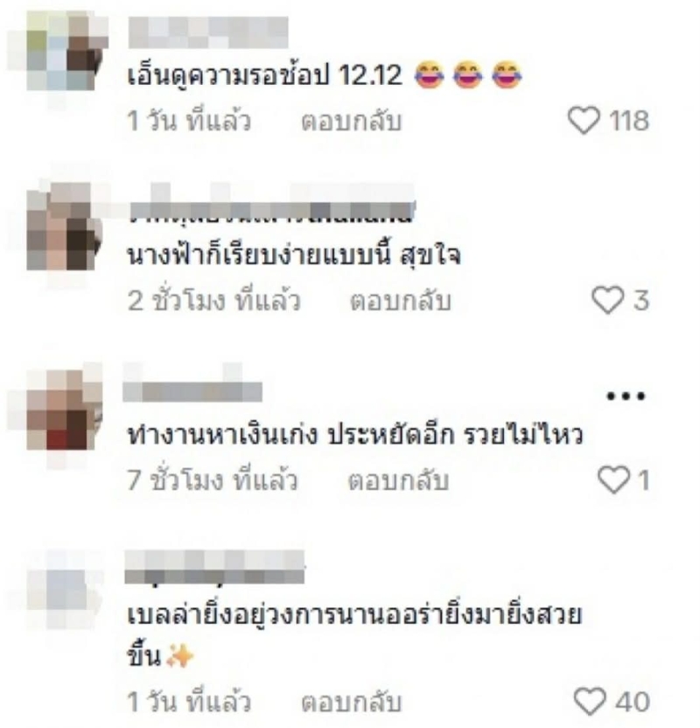This screenshot has height=728, width=700.
Task: Like the comment with 3 likes
Action: pyautogui.click(x=607, y=300)
